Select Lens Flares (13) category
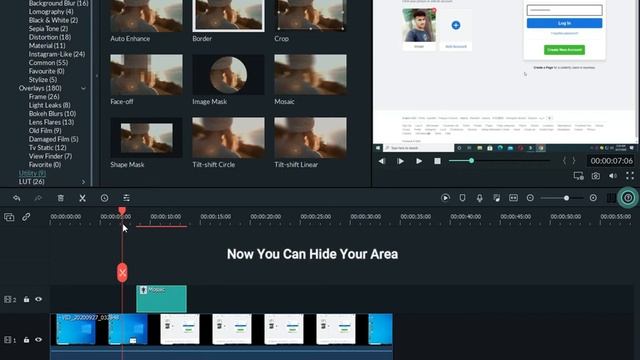 [x=51, y=122]
